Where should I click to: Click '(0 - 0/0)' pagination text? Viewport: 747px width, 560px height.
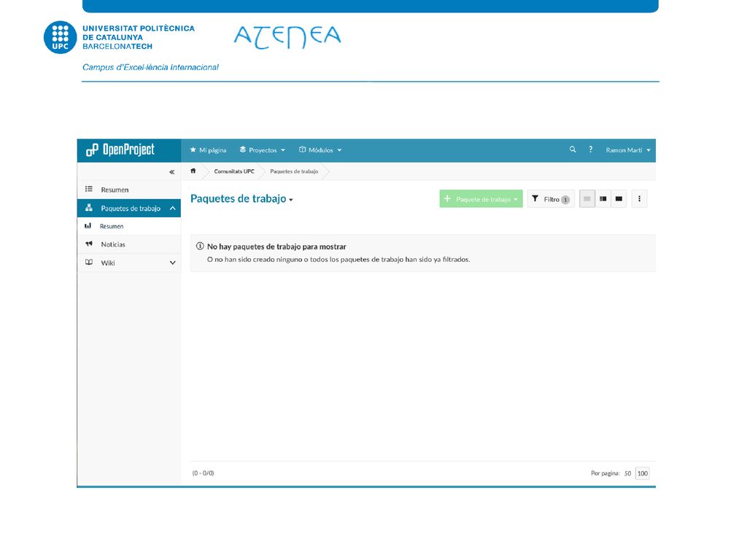[x=203, y=473]
